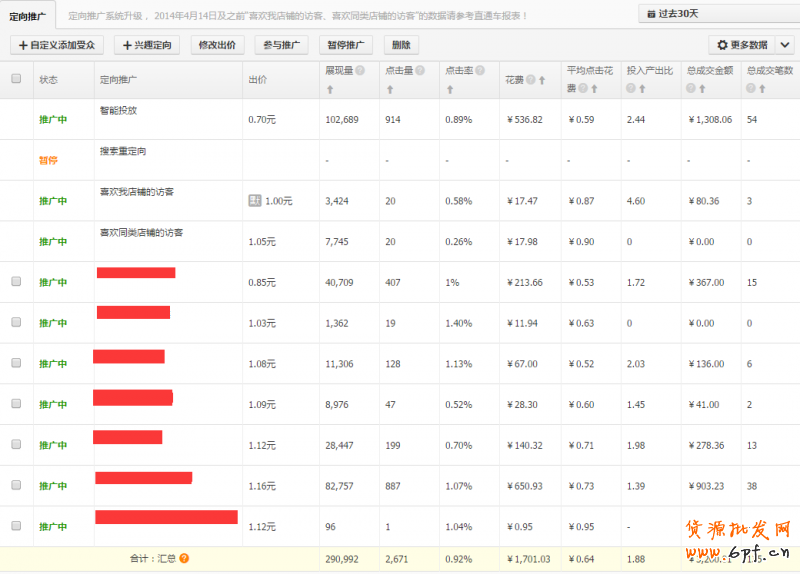Click help icon beside 点击率 column

[x=480, y=71]
